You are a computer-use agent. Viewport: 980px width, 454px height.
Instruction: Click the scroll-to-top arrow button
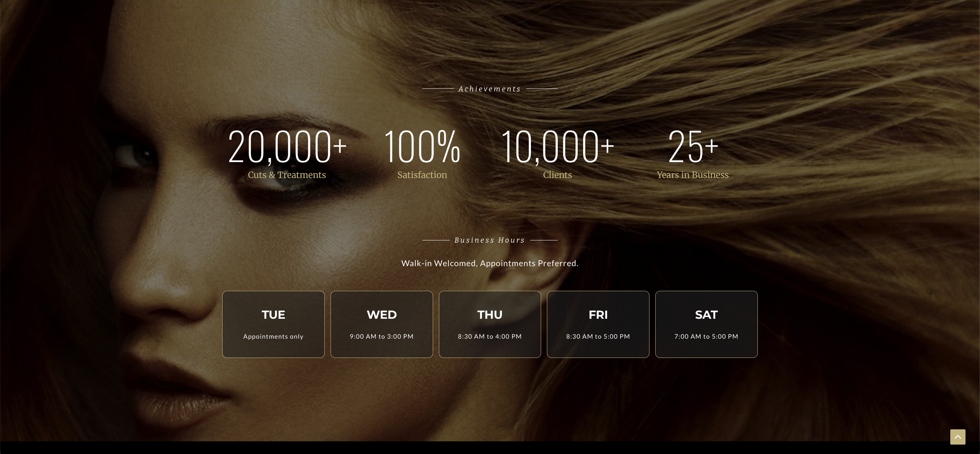pyautogui.click(x=958, y=437)
